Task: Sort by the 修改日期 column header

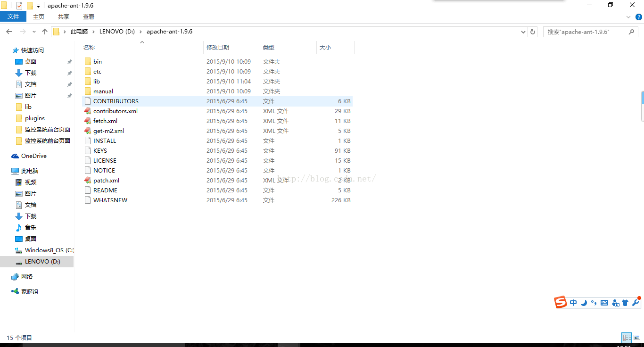Action: [x=218, y=48]
